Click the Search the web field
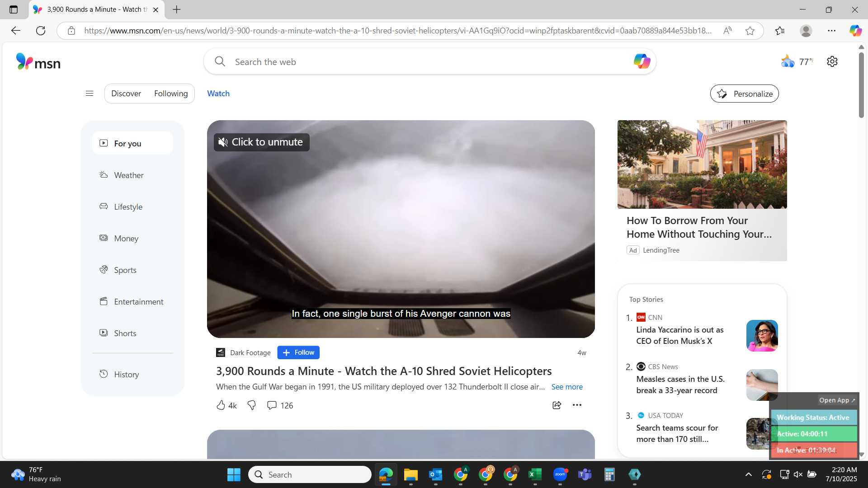This screenshot has height=488, width=868. 429,61
